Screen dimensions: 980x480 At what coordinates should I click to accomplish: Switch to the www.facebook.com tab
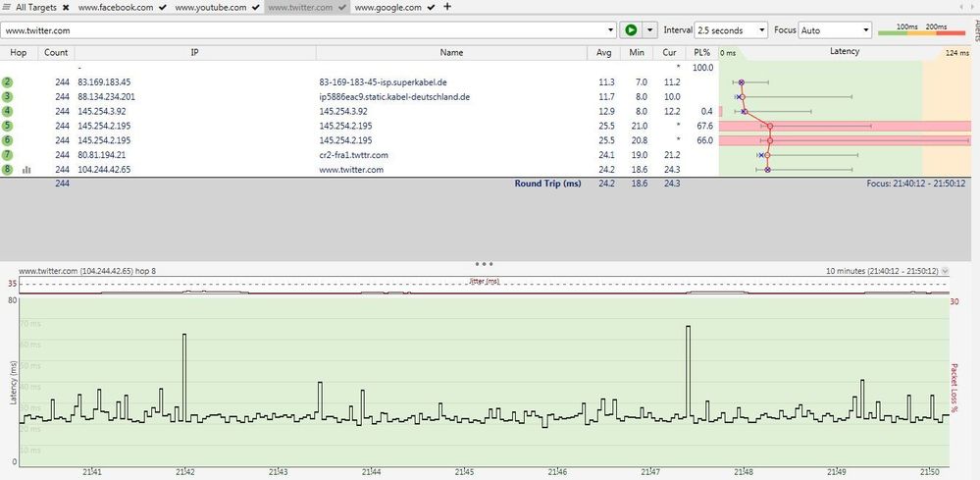tap(116, 8)
